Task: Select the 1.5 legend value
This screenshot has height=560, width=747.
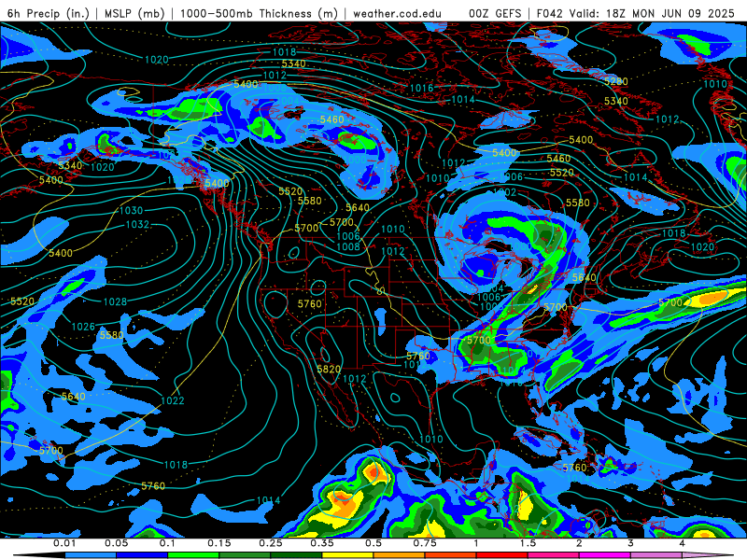Action: point(528,543)
